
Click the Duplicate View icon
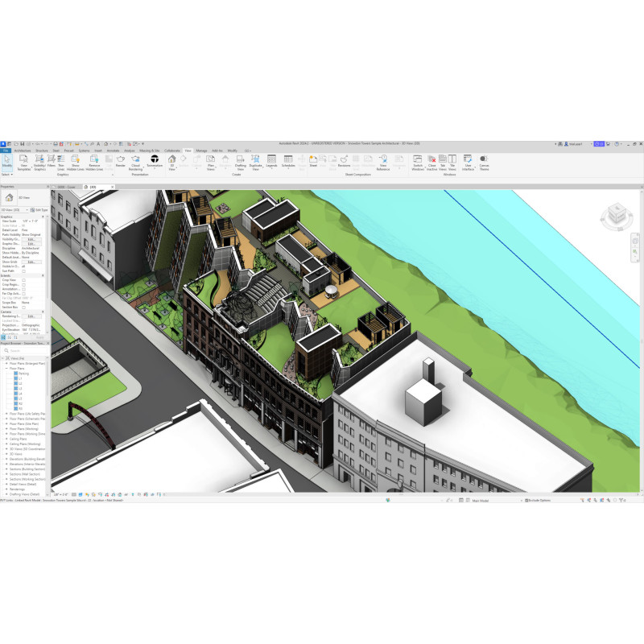255,160
